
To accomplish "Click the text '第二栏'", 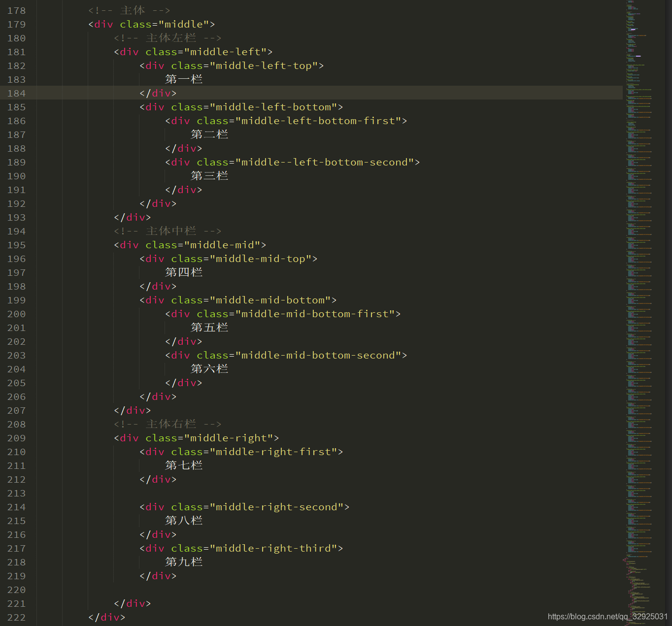I will point(209,134).
